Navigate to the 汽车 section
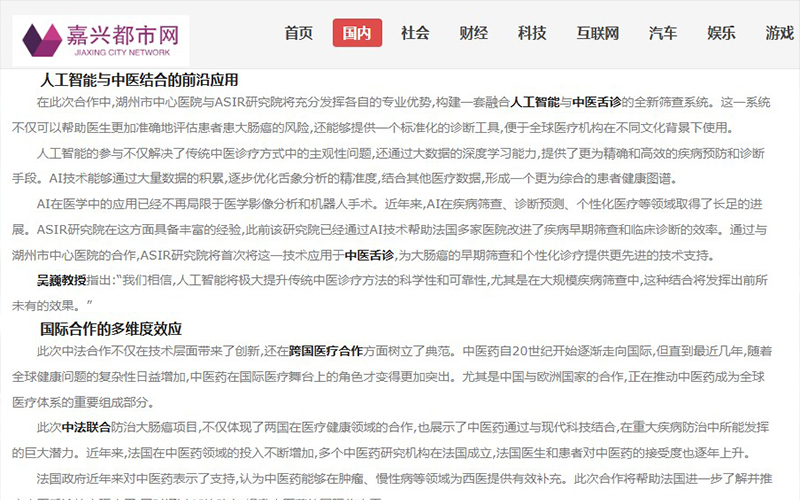This screenshot has height=500, width=800. click(663, 33)
